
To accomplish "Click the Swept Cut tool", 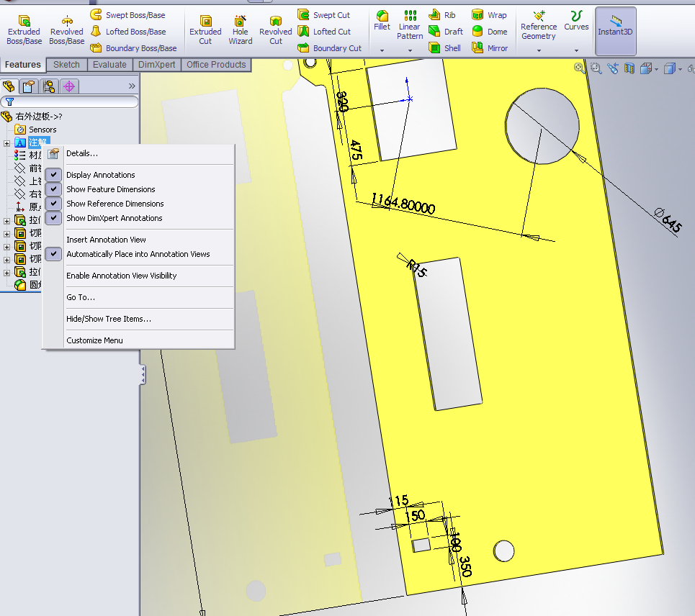I will tap(323, 15).
